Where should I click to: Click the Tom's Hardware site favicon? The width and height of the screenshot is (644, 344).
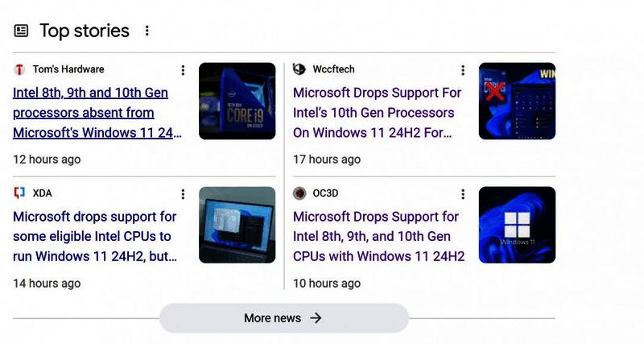[19, 69]
